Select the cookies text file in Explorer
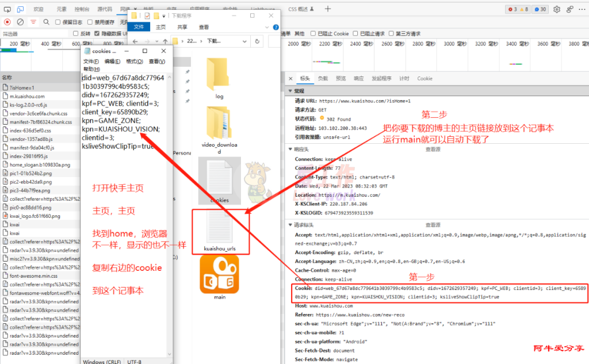Viewport: 589px width, 364px height. [219, 181]
